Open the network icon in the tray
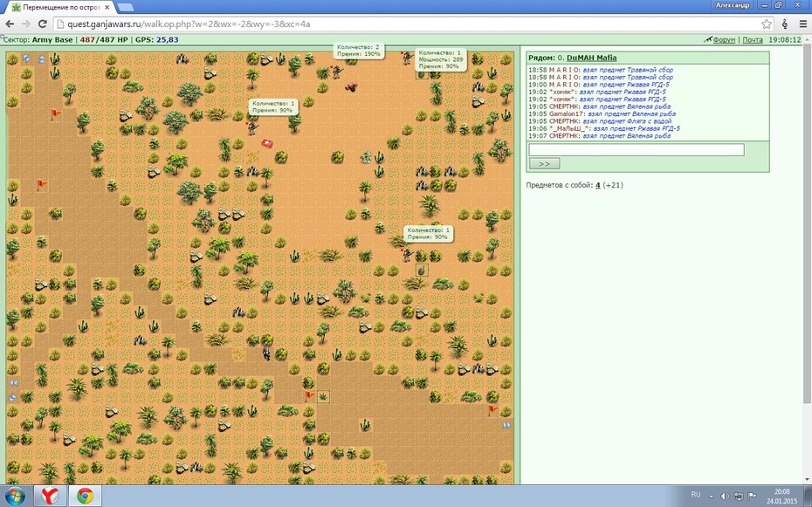This screenshot has height=507, width=812. 739,497
